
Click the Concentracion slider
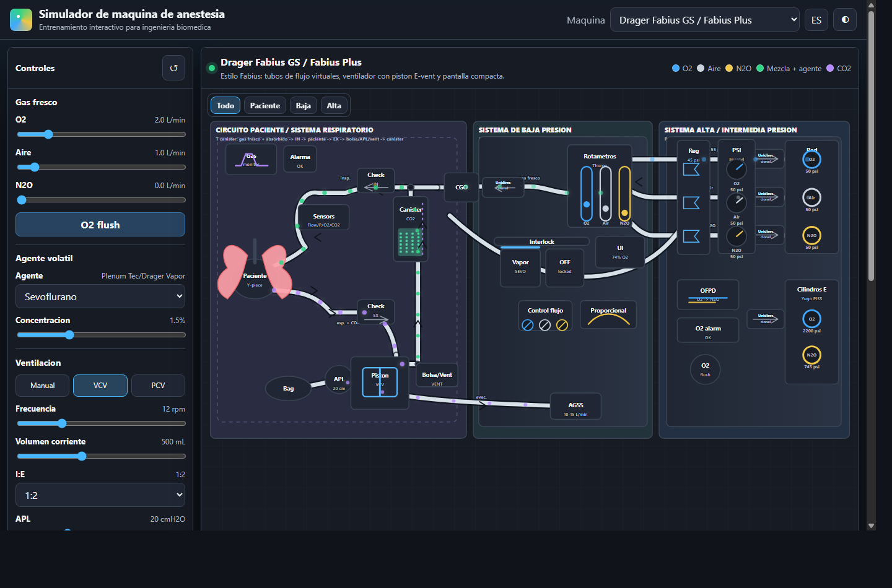[100, 335]
